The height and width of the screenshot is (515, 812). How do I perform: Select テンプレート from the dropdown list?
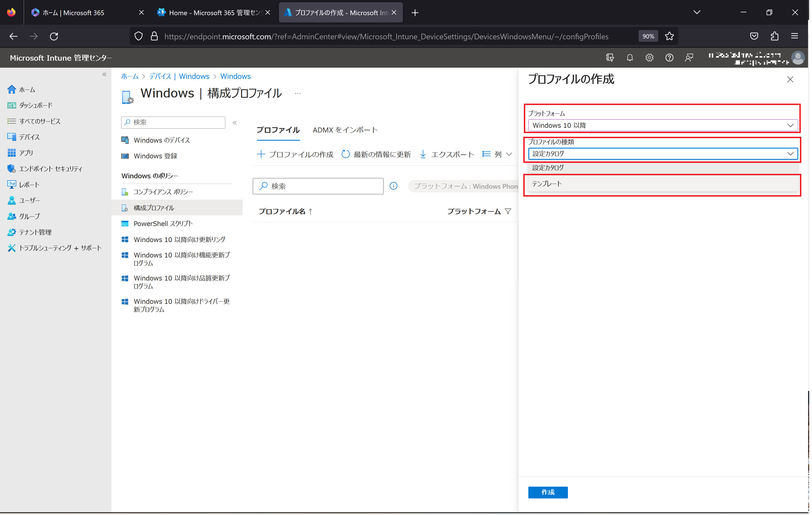coord(663,184)
